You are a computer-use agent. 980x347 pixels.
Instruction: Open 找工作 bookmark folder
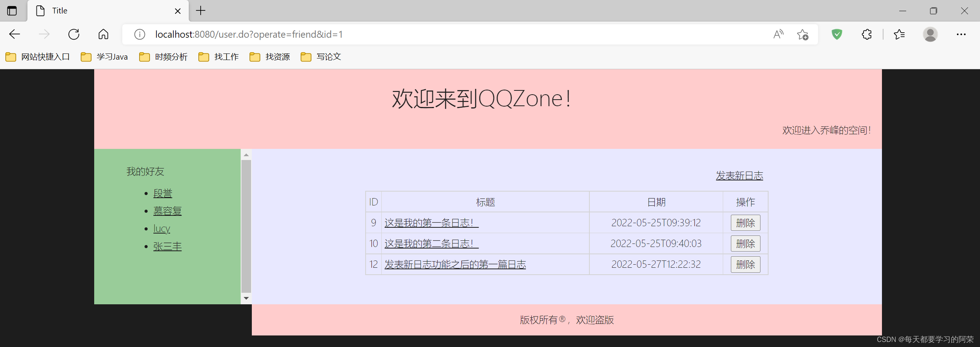point(219,57)
